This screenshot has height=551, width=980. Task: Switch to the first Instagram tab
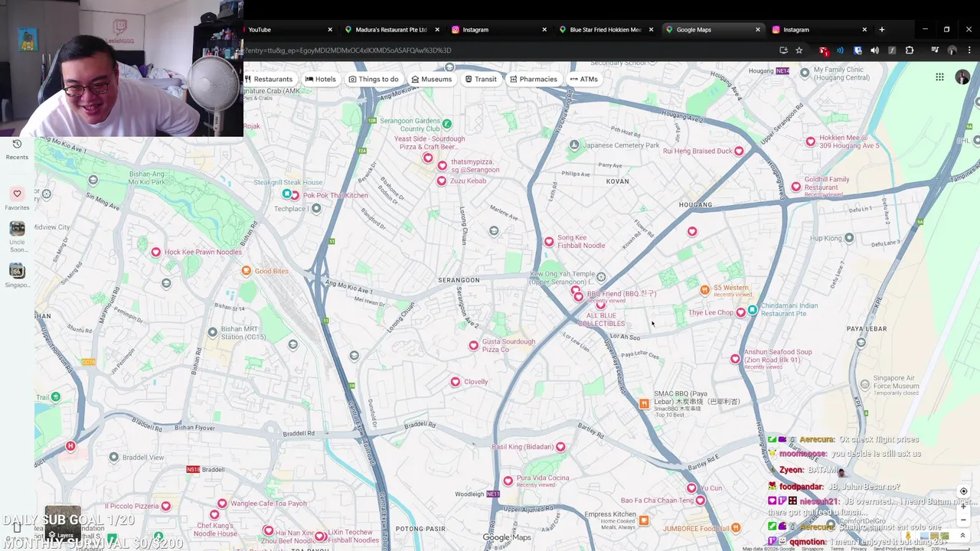(x=498, y=30)
